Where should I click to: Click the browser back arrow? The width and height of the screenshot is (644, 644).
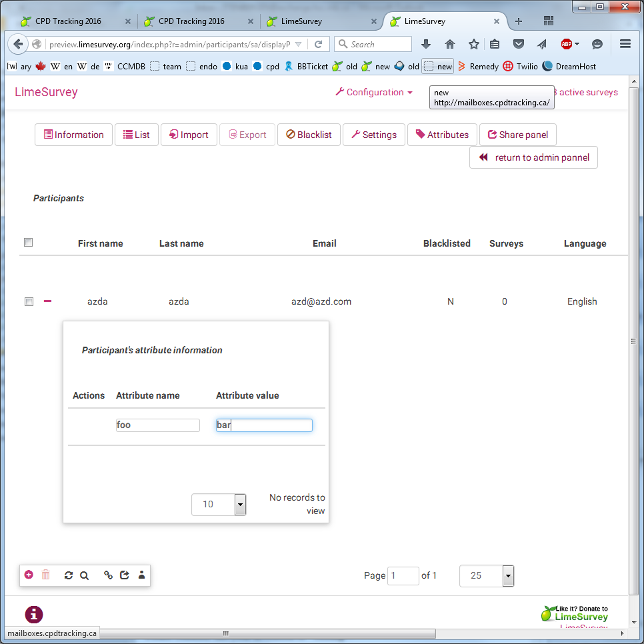tap(18, 44)
